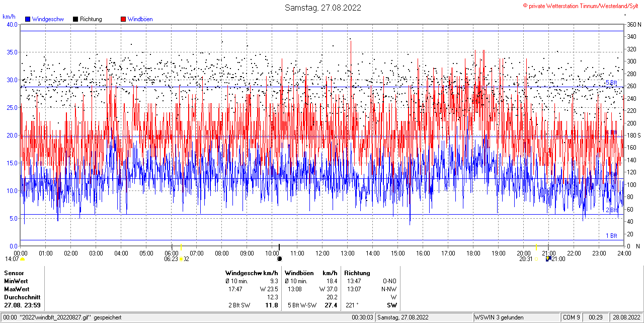Click the new moon icon below 10:00
644x323 pixels.
click(280, 259)
